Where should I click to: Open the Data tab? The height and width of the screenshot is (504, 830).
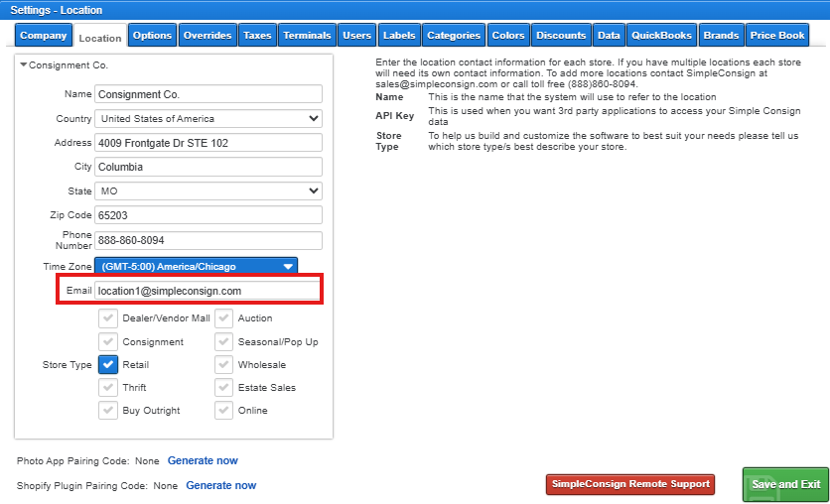(x=609, y=36)
